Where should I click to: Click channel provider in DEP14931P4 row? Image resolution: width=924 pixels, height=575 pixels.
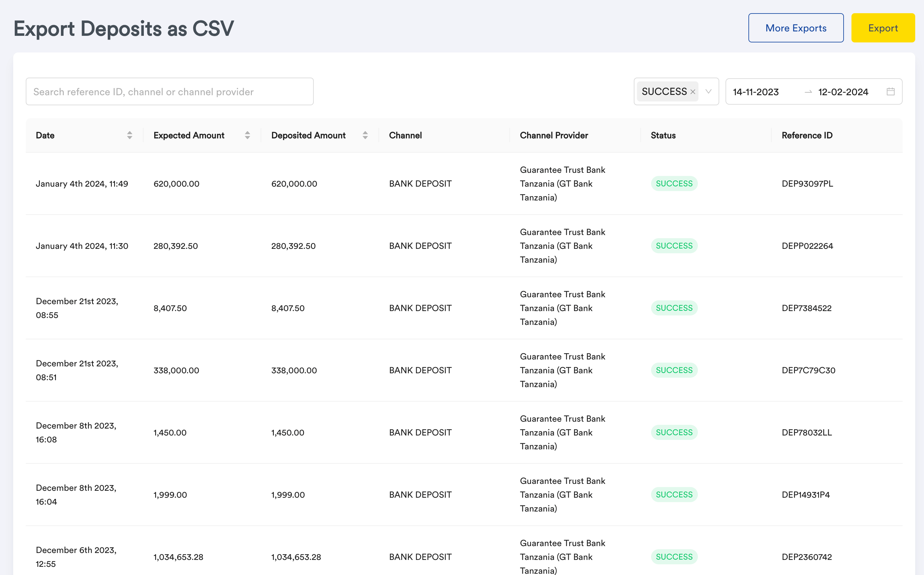(563, 495)
